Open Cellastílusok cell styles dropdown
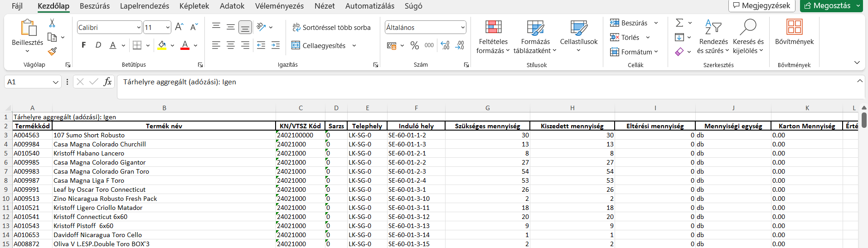This screenshot has width=868, height=248. point(579,36)
